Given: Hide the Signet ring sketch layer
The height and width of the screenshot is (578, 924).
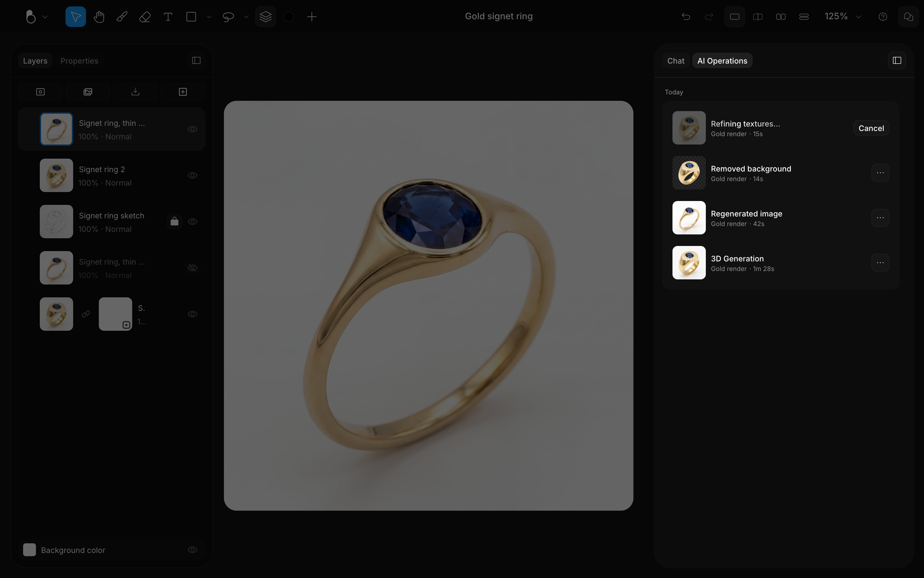Looking at the screenshot, I should click(193, 221).
